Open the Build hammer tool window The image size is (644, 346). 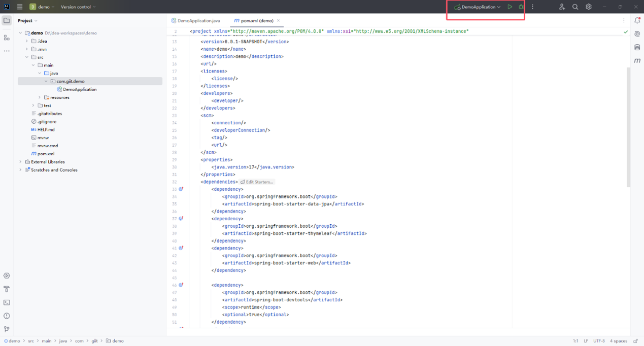pos(7,289)
